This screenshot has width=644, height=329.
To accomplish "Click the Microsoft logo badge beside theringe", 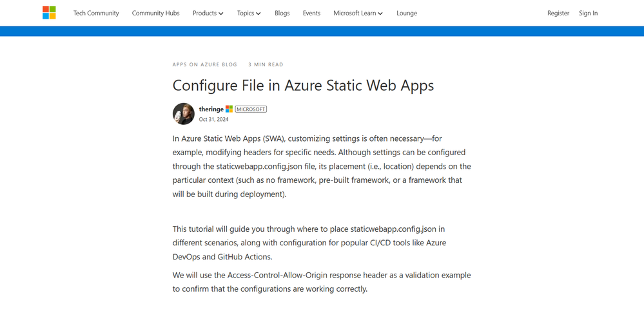I will tap(229, 109).
